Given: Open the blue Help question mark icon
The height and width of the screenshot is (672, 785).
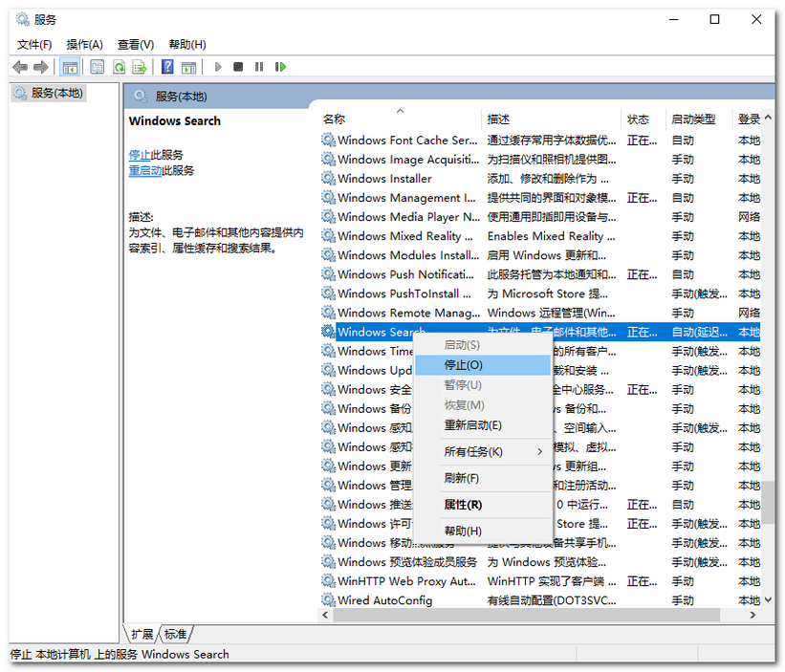Looking at the screenshot, I should [x=167, y=67].
